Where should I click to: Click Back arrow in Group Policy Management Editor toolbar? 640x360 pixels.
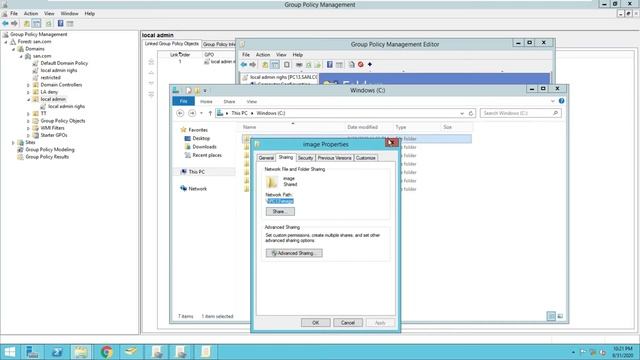pos(244,64)
